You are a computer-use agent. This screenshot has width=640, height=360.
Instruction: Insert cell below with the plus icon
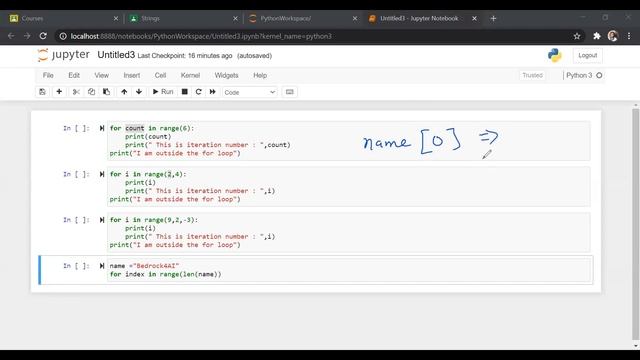[59, 92]
